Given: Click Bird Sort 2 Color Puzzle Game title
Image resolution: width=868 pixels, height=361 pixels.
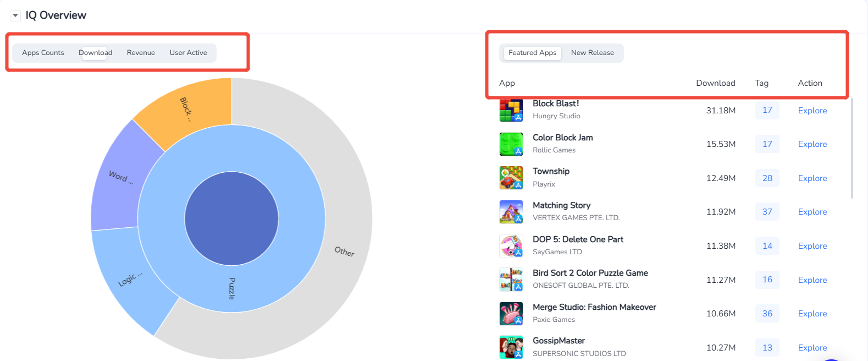Looking at the screenshot, I should point(590,273).
